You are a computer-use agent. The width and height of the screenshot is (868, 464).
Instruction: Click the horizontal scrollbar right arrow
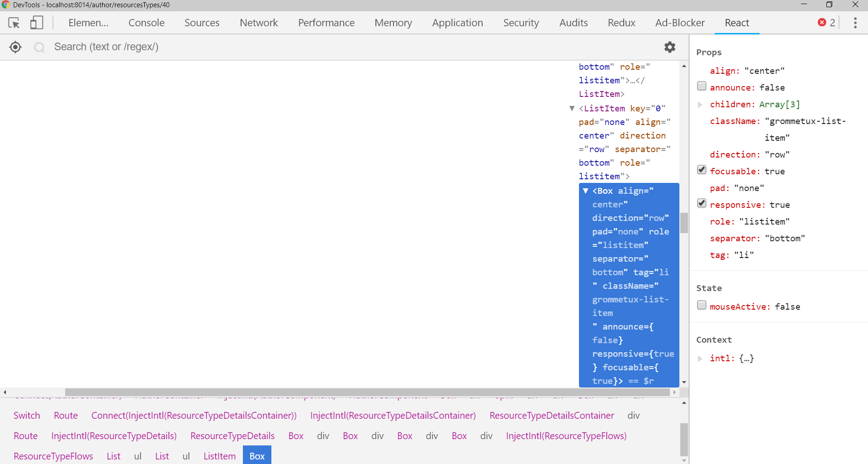click(x=674, y=392)
